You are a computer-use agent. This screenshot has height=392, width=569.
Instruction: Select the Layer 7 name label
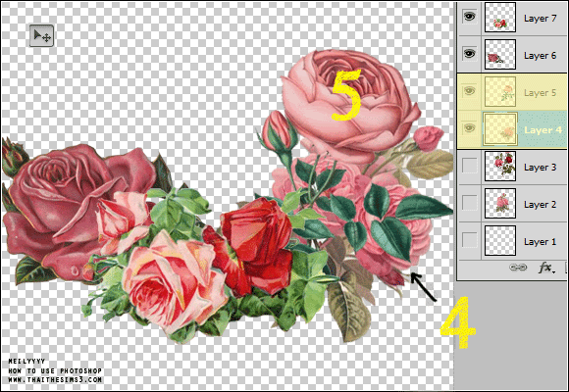pos(540,19)
